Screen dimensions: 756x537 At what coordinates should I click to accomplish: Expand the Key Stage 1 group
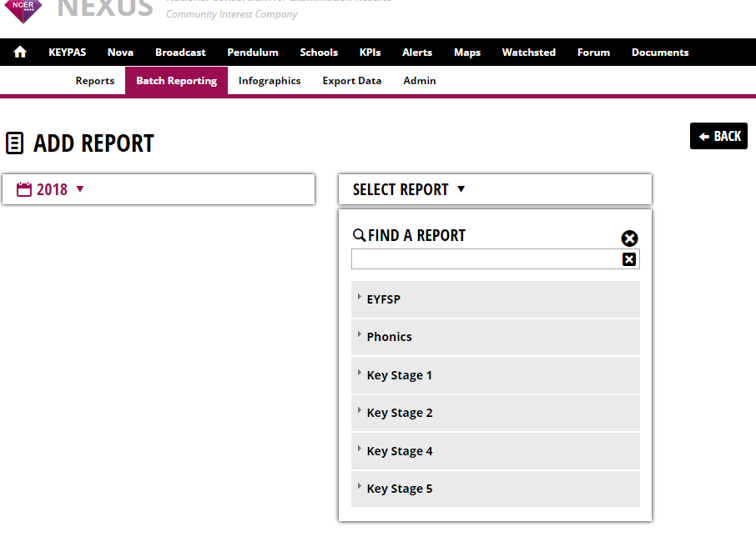(x=495, y=375)
